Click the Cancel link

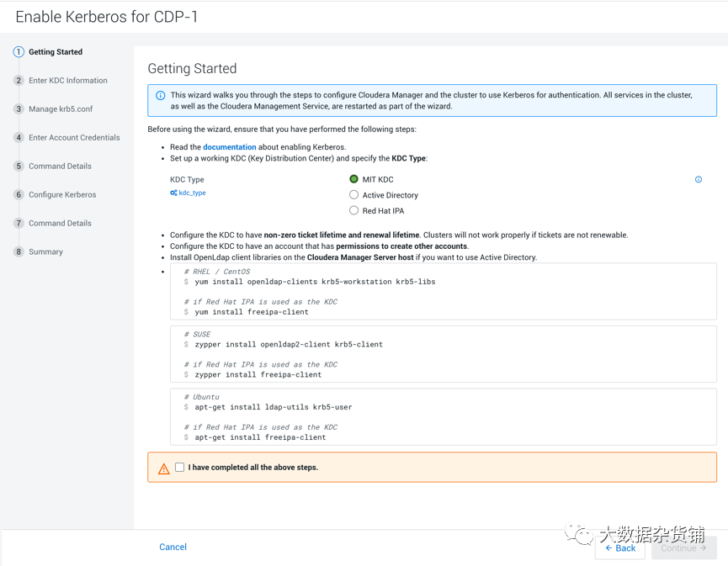[173, 547]
